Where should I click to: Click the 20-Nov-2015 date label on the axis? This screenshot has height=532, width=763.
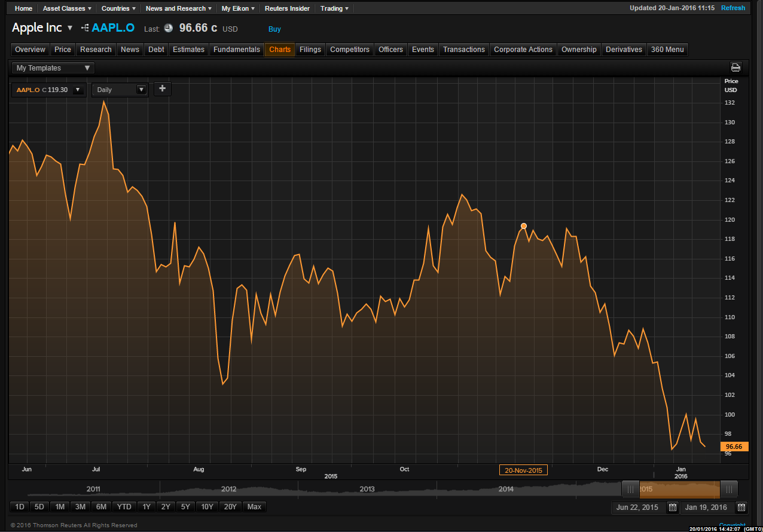[523, 470]
